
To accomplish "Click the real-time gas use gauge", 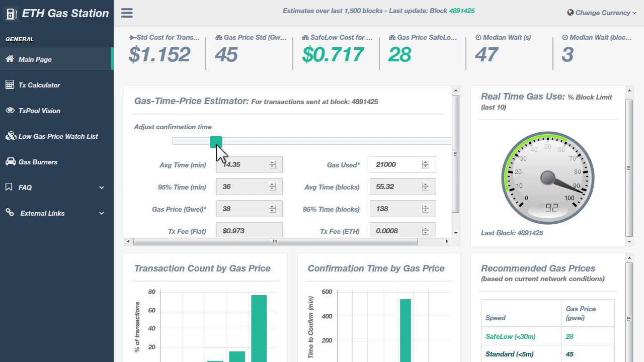I will (x=548, y=178).
